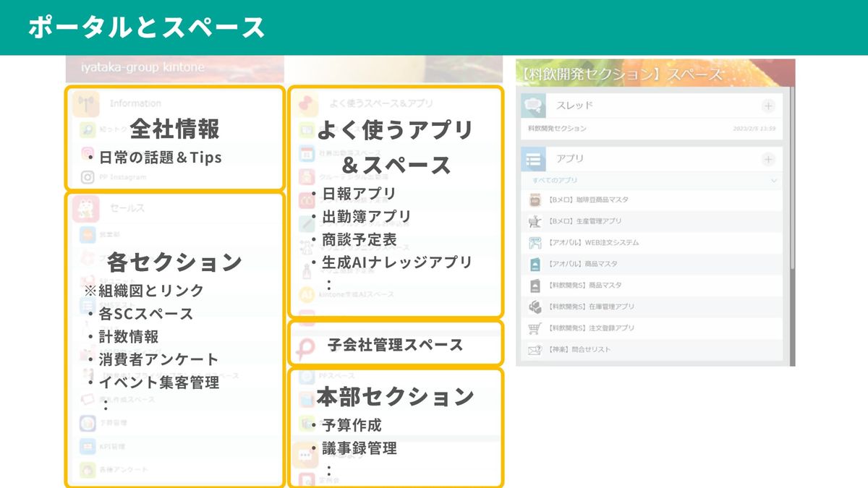Click the 【アオバル】WEB注文システム app icon
The height and width of the screenshot is (488, 868).
[535, 242]
